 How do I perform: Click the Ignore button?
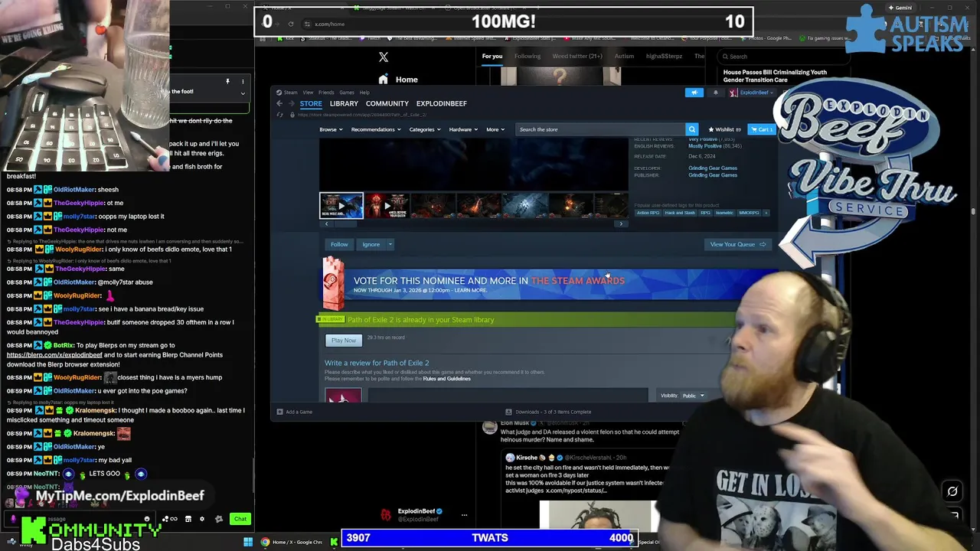(x=371, y=244)
